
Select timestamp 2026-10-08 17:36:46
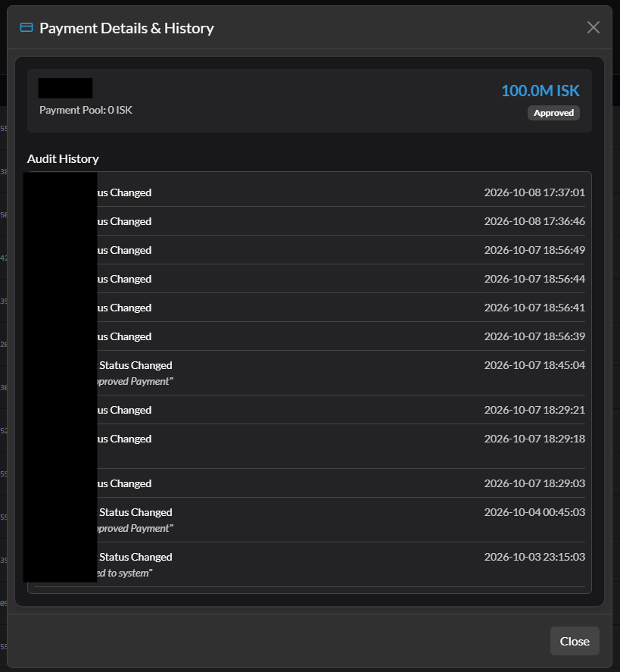pos(534,221)
